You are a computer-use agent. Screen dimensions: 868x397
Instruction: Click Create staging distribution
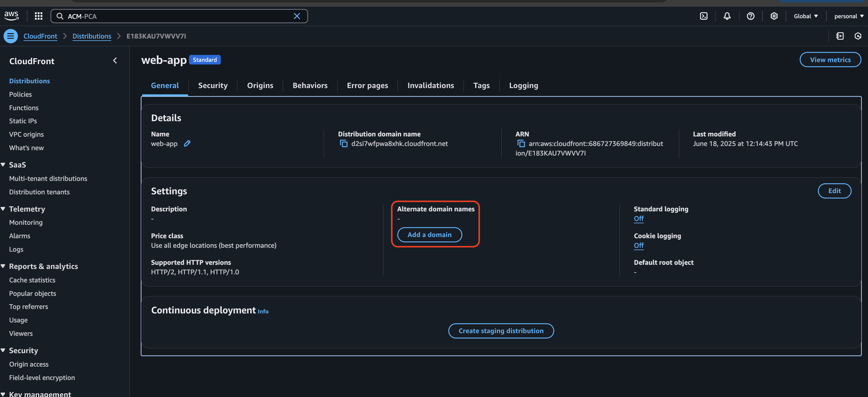tap(501, 331)
